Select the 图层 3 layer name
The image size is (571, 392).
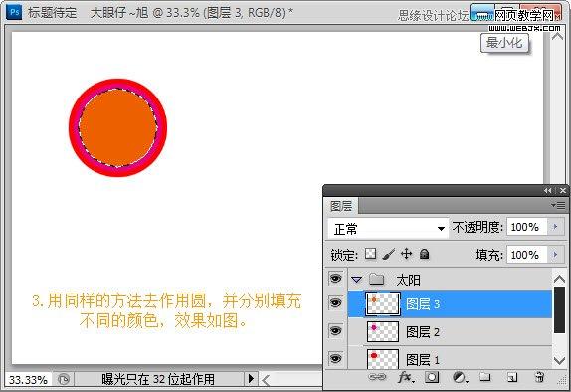click(423, 304)
